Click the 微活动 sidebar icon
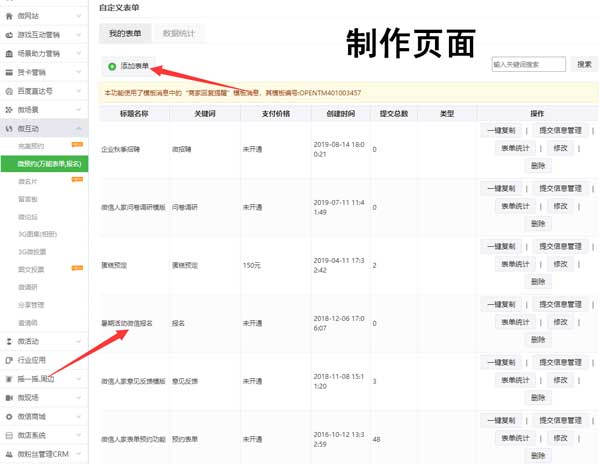600x464 pixels. pos(9,341)
